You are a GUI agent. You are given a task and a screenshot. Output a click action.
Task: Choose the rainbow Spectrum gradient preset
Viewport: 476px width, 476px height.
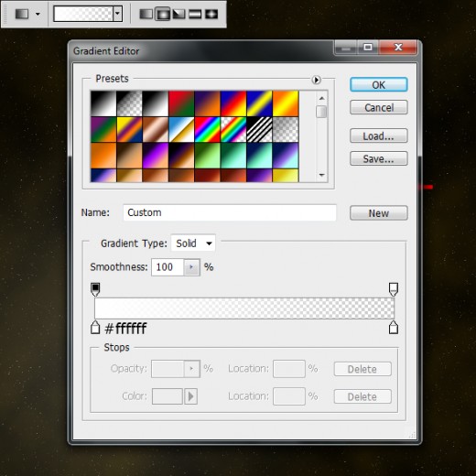coord(208,130)
